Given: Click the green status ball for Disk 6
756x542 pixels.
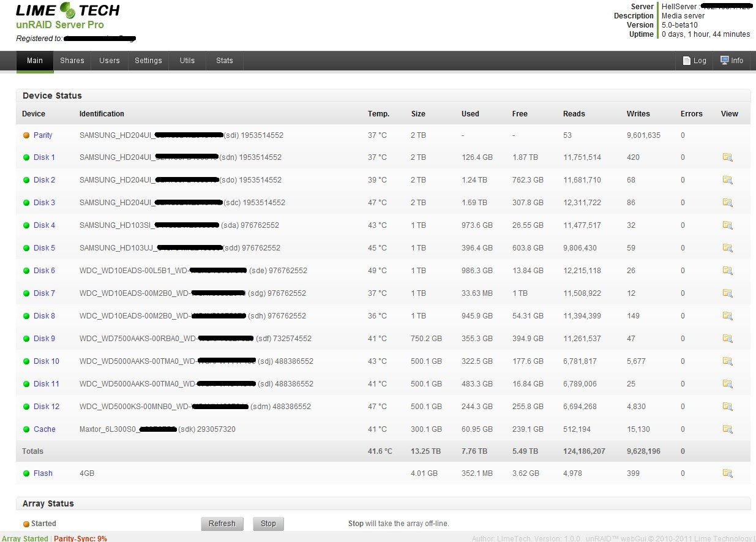Looking at the screenshot, I should (26, 271).
